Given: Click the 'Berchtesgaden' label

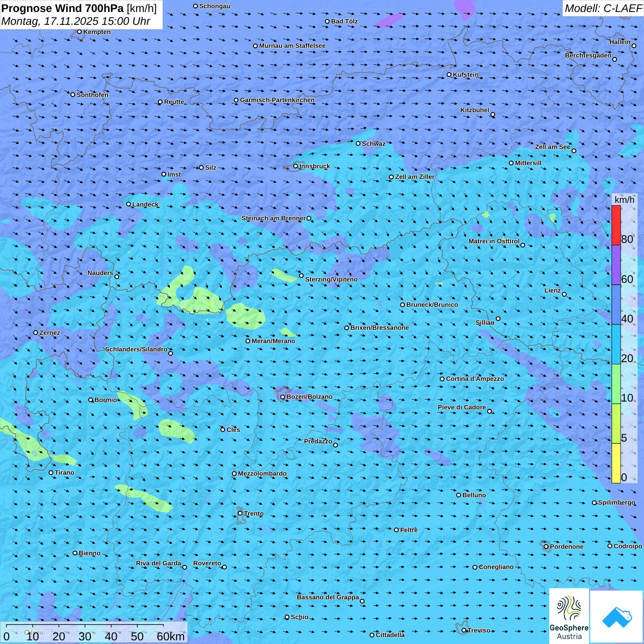Looking at the screenshot, I should [x=588, y=55].
